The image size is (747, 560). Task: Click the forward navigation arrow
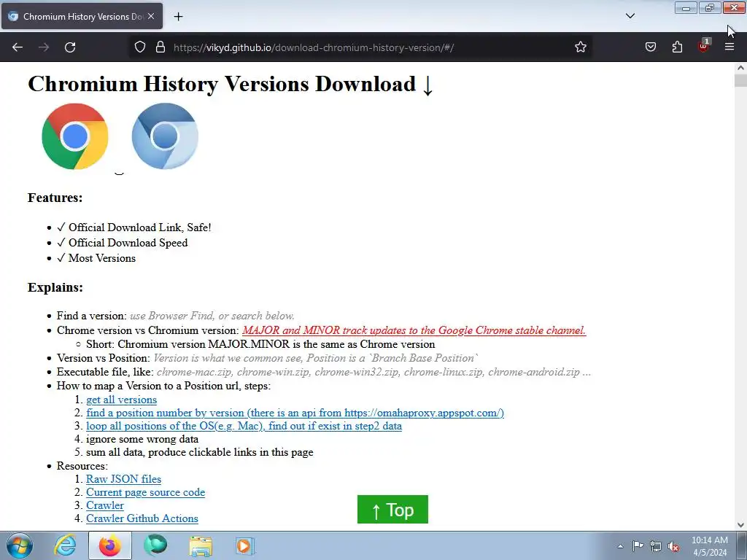pos(44,47)
